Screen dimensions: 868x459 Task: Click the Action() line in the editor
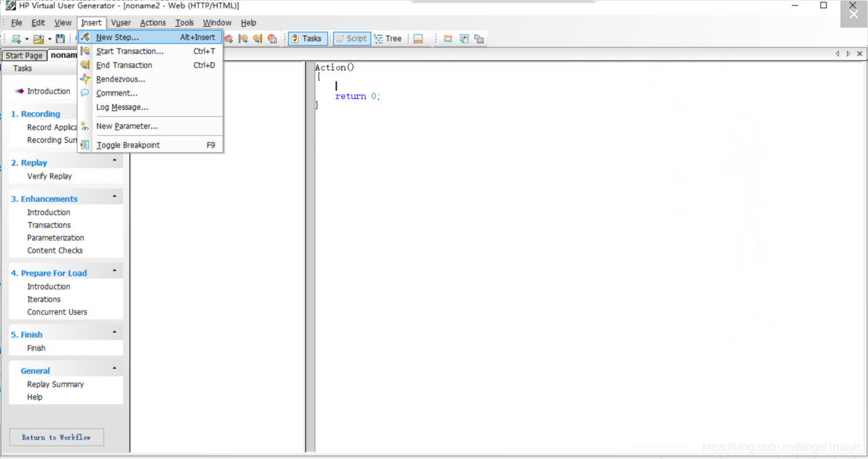[335, 67]
